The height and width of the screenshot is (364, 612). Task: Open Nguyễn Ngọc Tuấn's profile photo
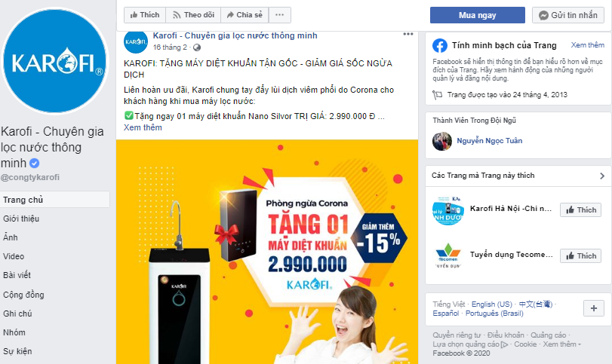click(x=442, y=141)
